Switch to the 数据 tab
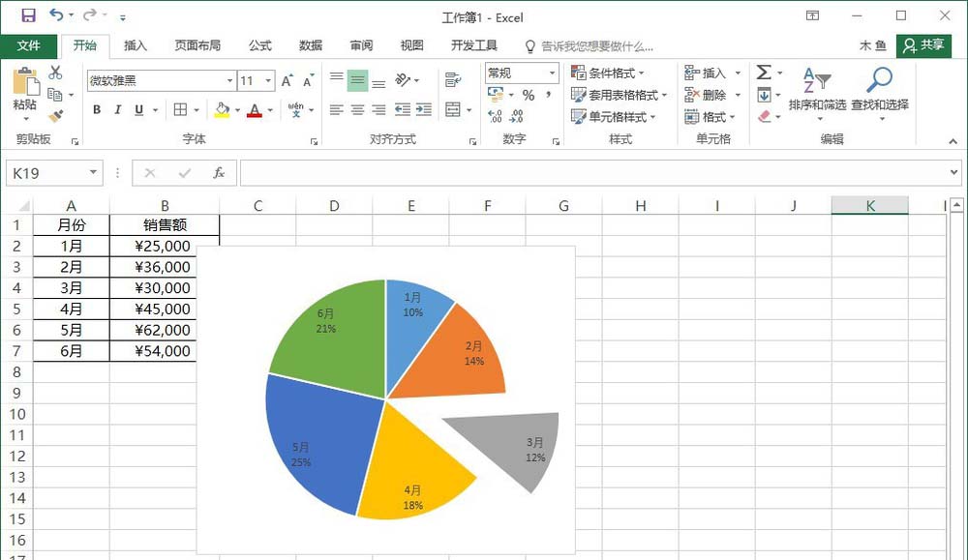Screen dimensions: 968x560 311,45
